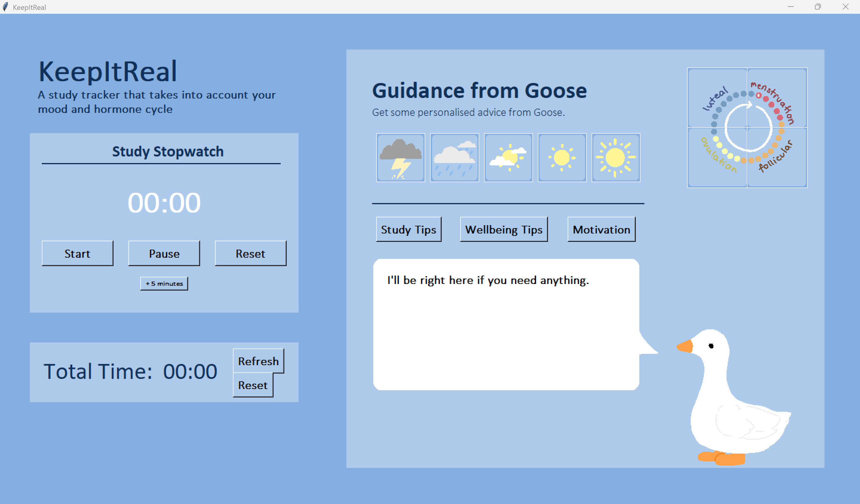The height and width of the screenshot is (504, 860).
Task: Choose the ovulation phase cycle quadrant
Action: tap(717, 157)
